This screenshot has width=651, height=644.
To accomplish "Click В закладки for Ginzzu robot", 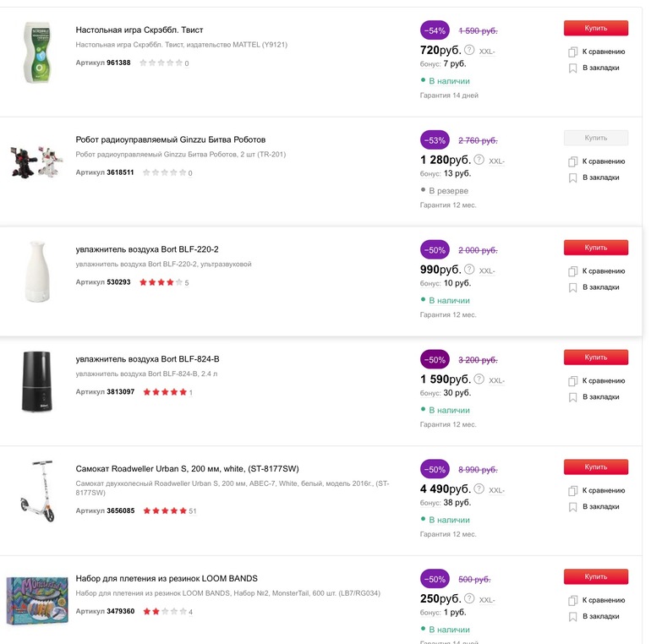I will (x=600, y=177).
